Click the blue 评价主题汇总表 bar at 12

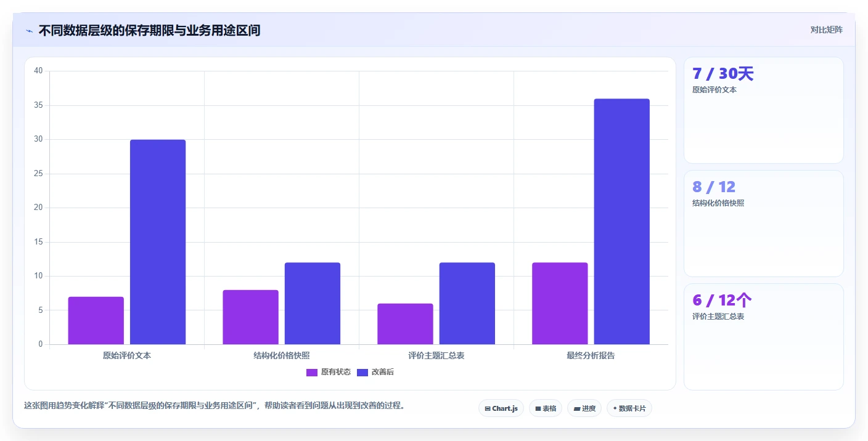point(467,304)
